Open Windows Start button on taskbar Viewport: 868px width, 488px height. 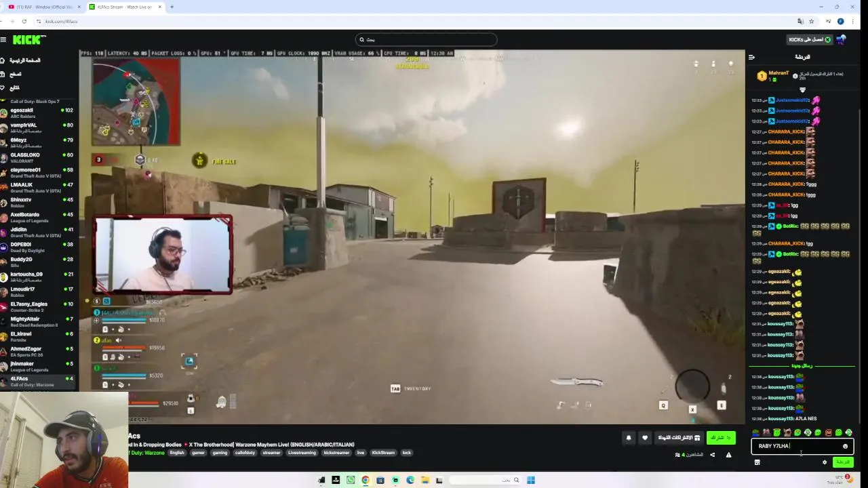tap(531, 481)
